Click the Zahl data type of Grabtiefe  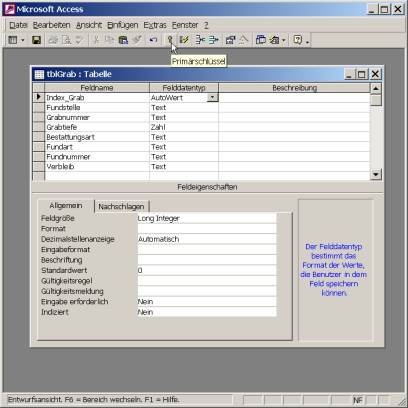click(184, 127)
